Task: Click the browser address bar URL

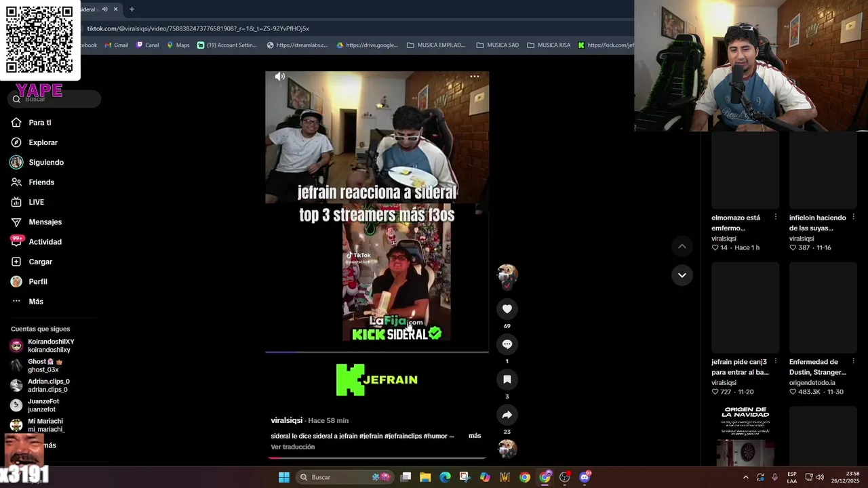Action: (198, 28)
